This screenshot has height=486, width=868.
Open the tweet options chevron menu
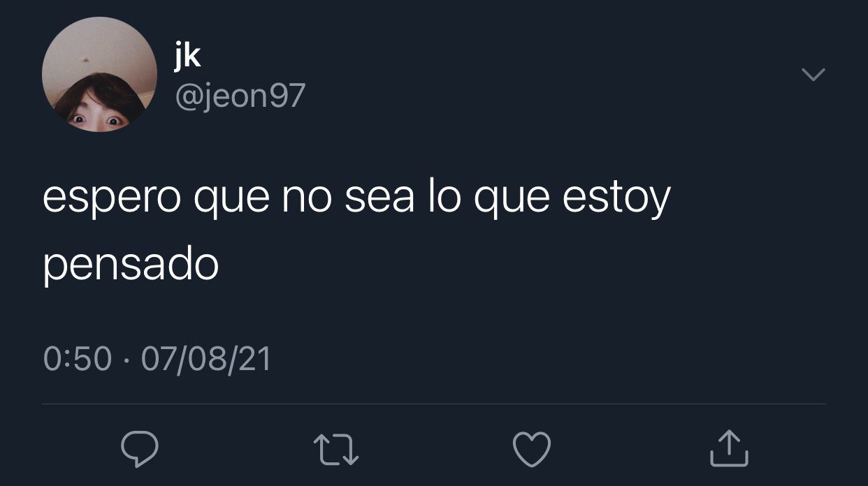[813, 74]
